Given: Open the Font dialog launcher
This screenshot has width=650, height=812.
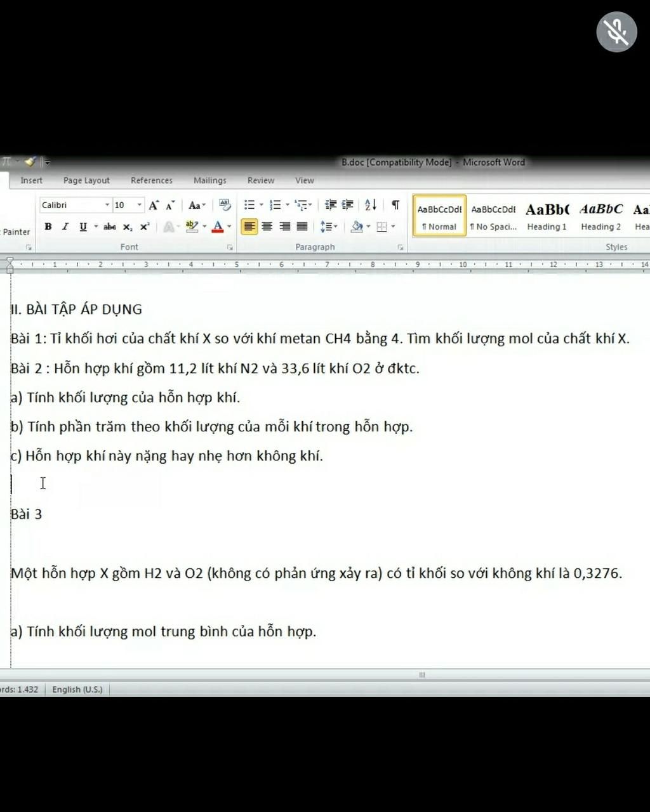Looking at the screenshot, I should coord(230,247).
